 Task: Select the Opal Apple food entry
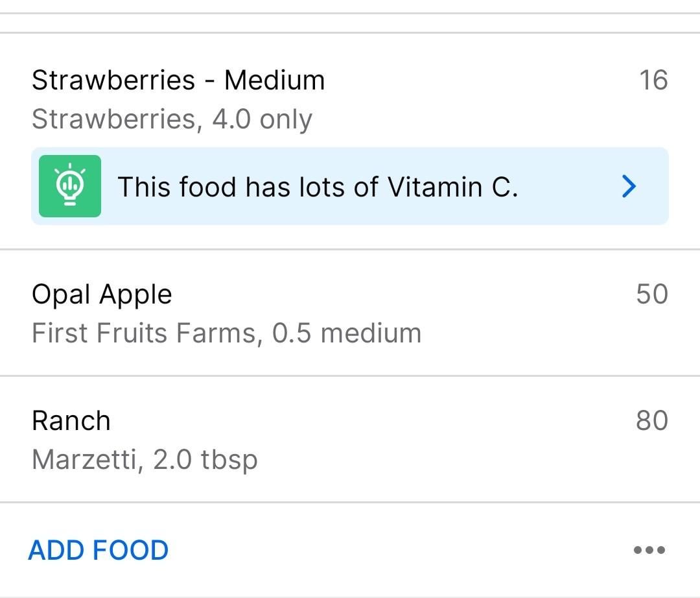(350, 313)
